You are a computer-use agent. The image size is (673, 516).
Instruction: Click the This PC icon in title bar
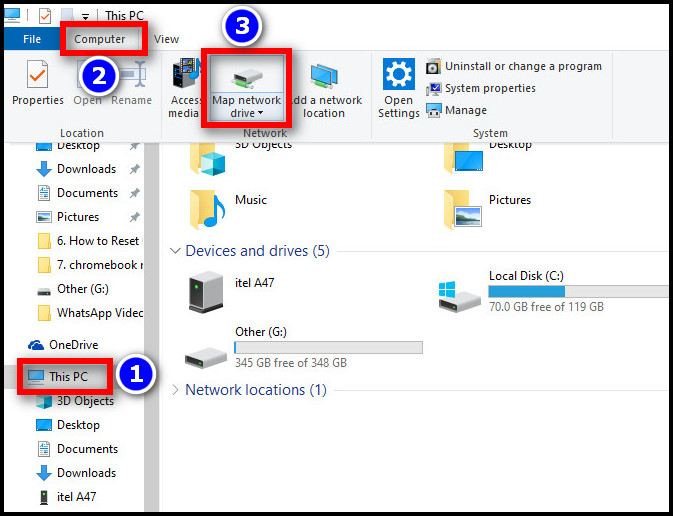tap(12, 15)
